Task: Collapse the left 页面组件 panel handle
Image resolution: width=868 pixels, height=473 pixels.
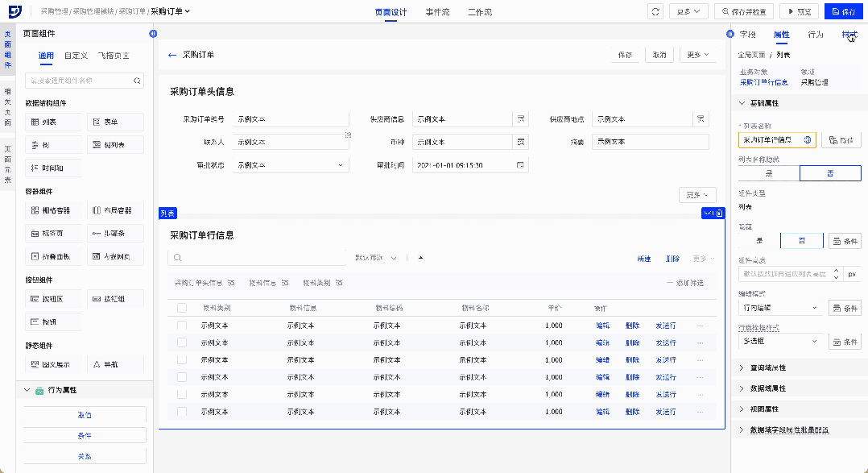Action: pos(153,34)
